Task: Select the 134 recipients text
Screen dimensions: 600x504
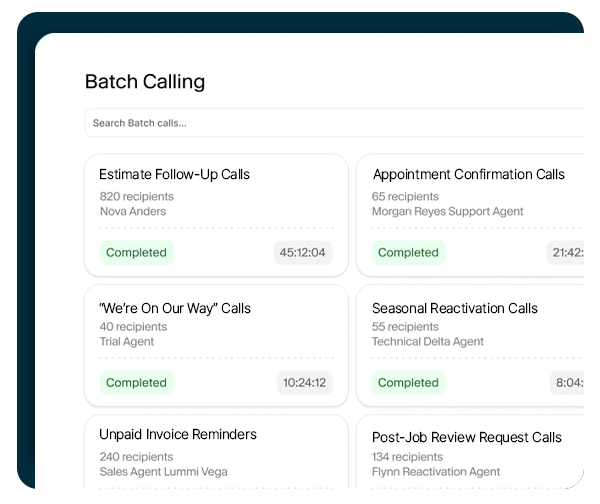Action: pos(407,457)
